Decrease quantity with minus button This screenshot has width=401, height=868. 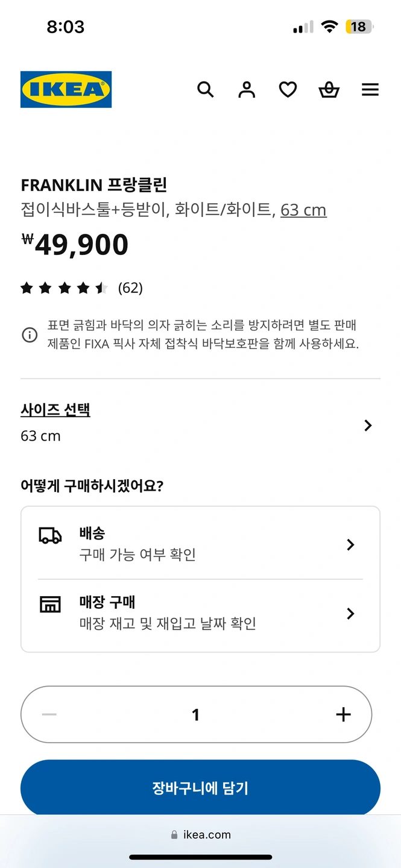click(x=49, y=714)
